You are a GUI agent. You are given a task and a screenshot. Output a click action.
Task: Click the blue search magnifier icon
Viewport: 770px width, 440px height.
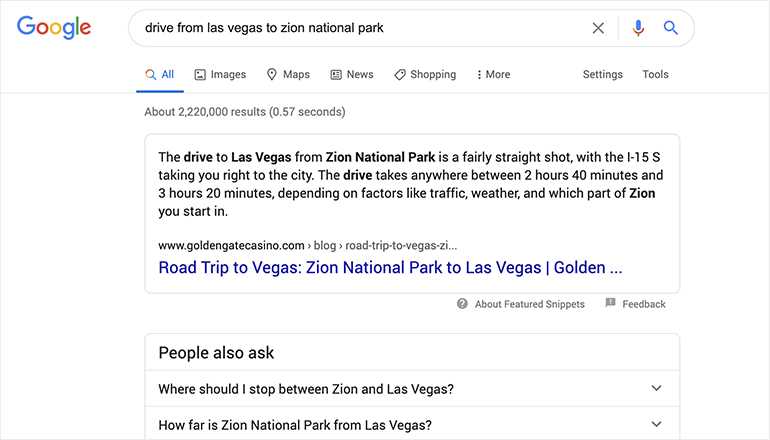(671, 28)
